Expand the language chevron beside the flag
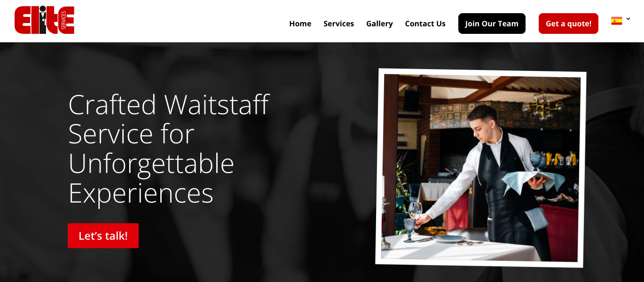Image resolution: width=644 pixels, height=282 pixels. 628,19
